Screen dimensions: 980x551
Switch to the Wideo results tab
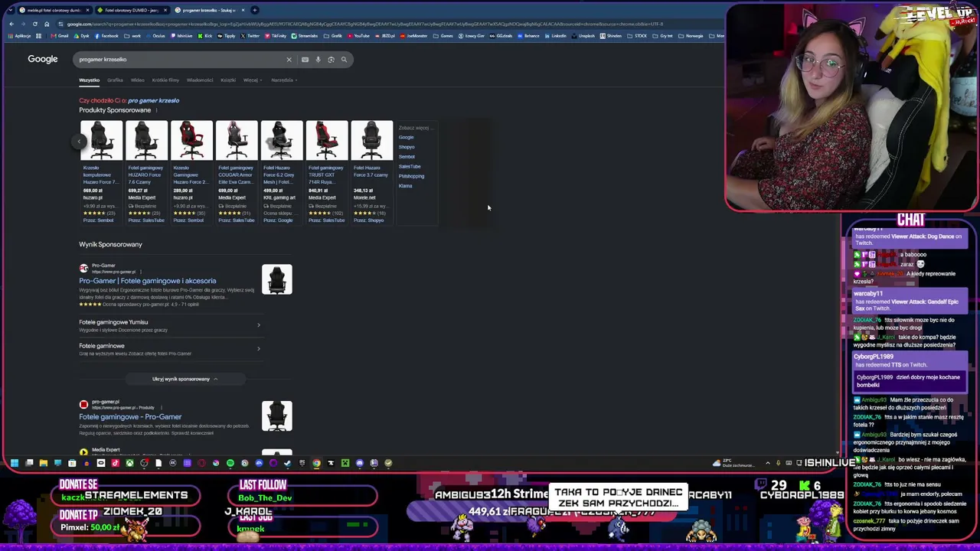pos(138,80)
